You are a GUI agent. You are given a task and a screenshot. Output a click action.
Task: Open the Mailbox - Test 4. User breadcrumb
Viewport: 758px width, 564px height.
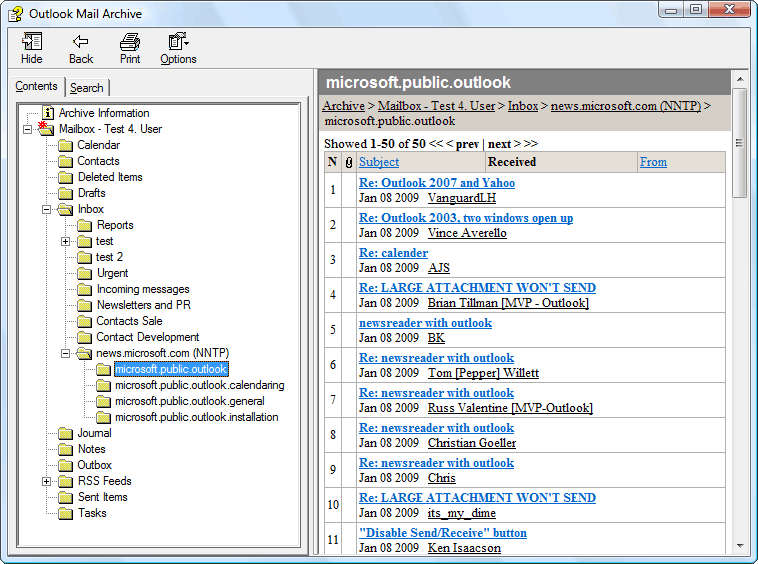(x=436, y=106)
